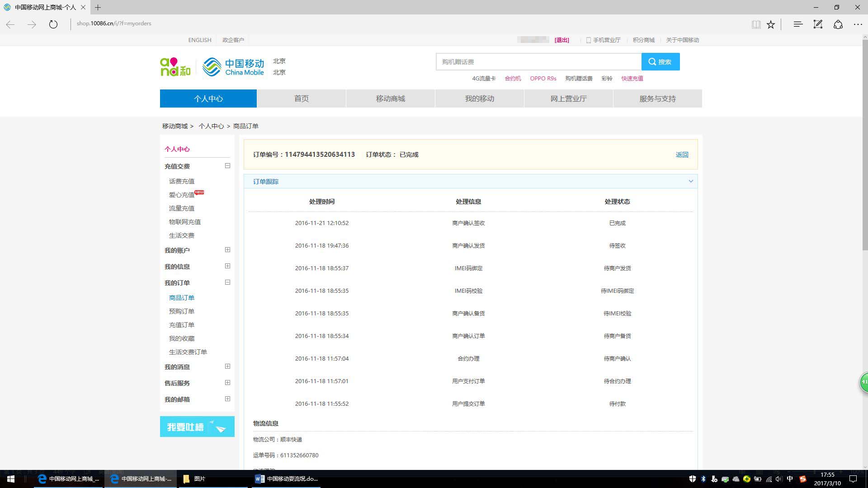Click the 快速充值 hot keyword

(632, 79)
